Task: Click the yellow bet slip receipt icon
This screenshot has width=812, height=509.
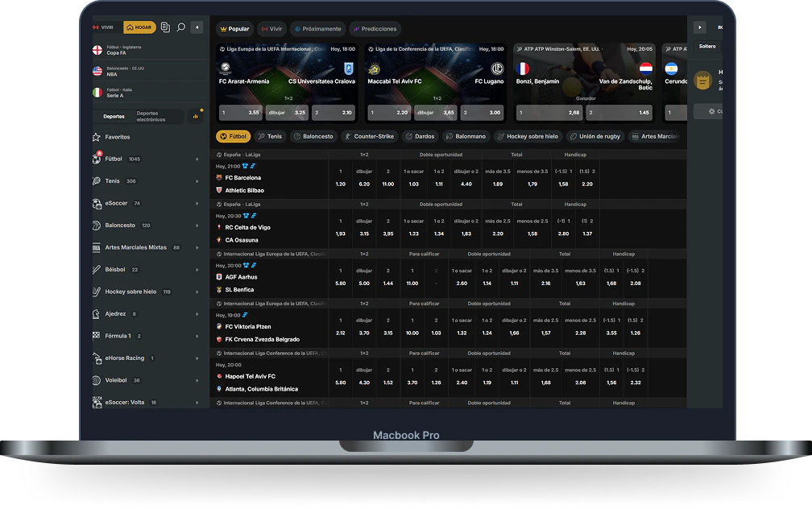Action: point(702,81)
